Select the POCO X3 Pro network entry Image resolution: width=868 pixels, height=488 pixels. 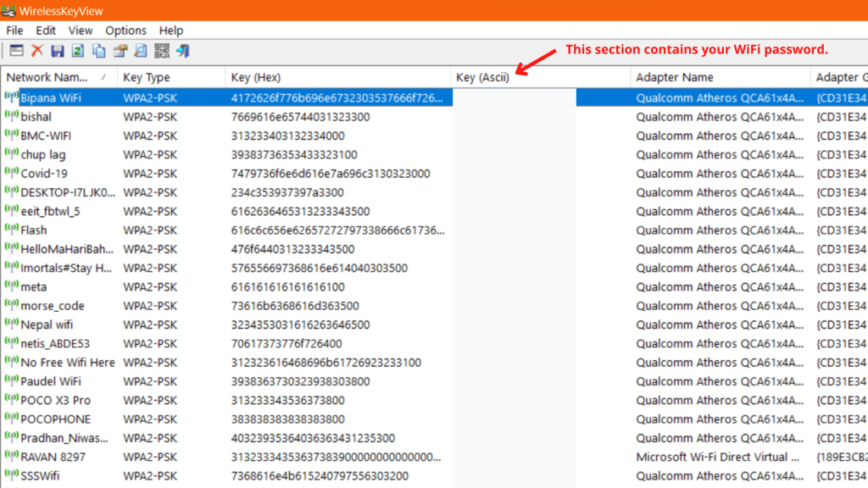(x=55, y=400)
